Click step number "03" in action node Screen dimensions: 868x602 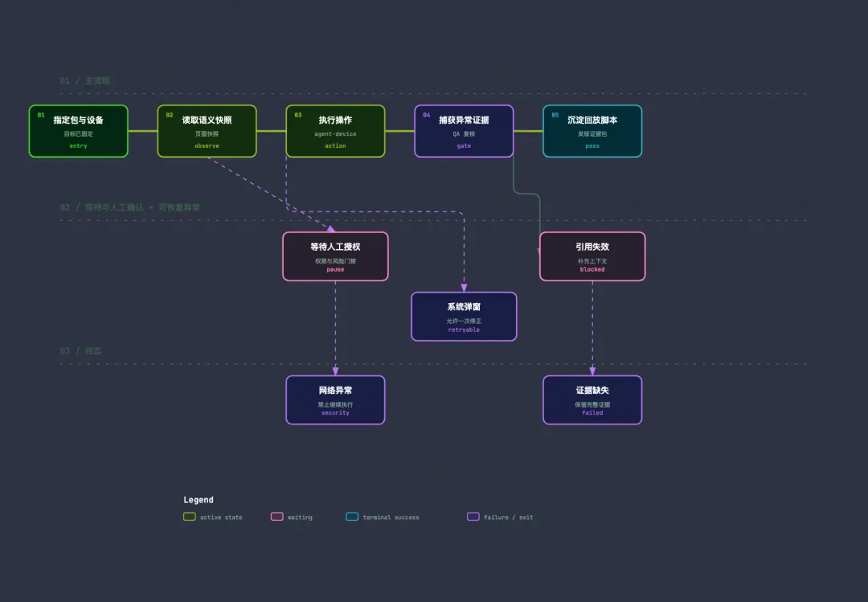(x=298, y=115)
